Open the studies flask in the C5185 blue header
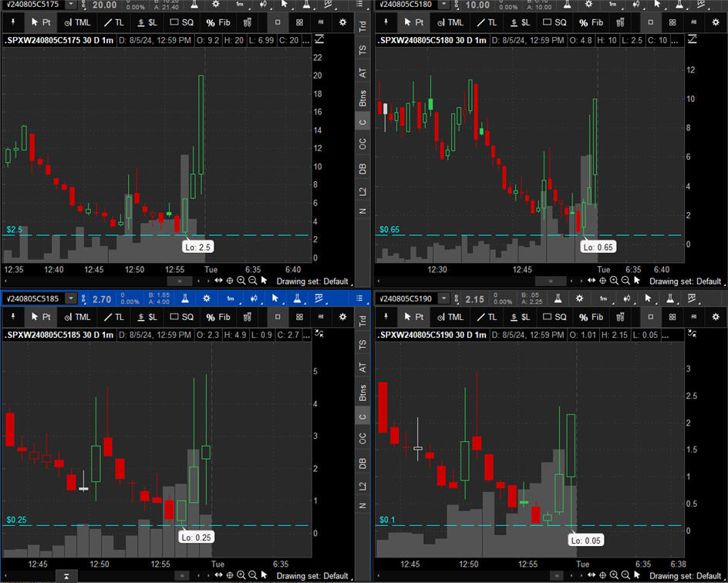The image size is (728, 583). (x=185, y=298)
